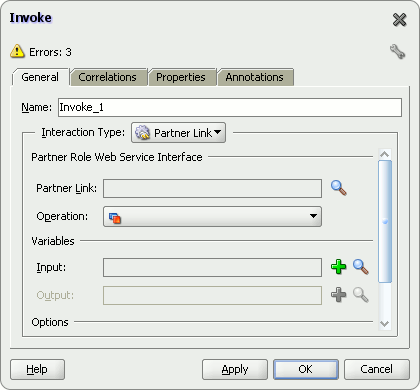This screenshot has width=420, height=390.
Task: Click the grayed output plus icon
Action: pos(339,295)
